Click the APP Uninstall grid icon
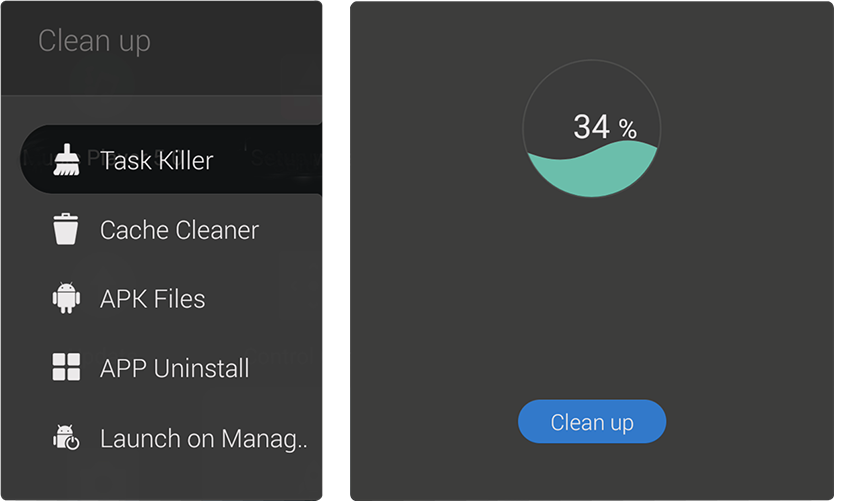 [x=66, y=367]
